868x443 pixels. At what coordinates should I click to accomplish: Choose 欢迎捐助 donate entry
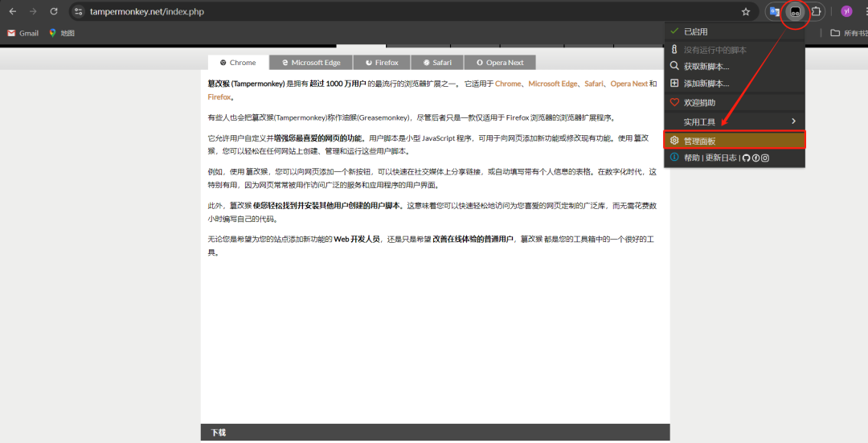735,102
